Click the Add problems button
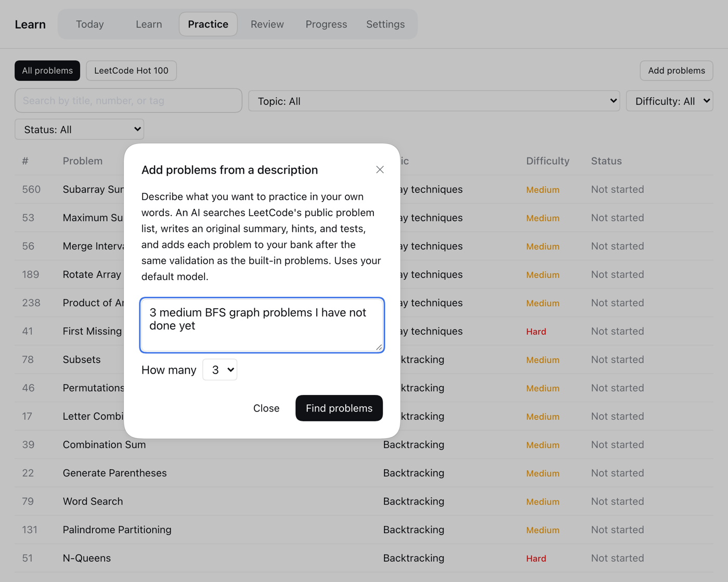Image resolution: width=728 pixels, height=582 pixels. click(x=676, y=71)
